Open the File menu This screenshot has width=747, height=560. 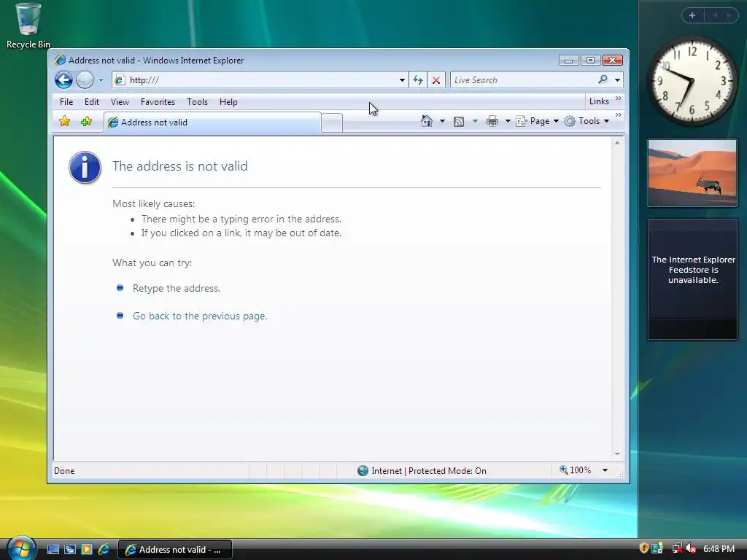click(66, 102)
